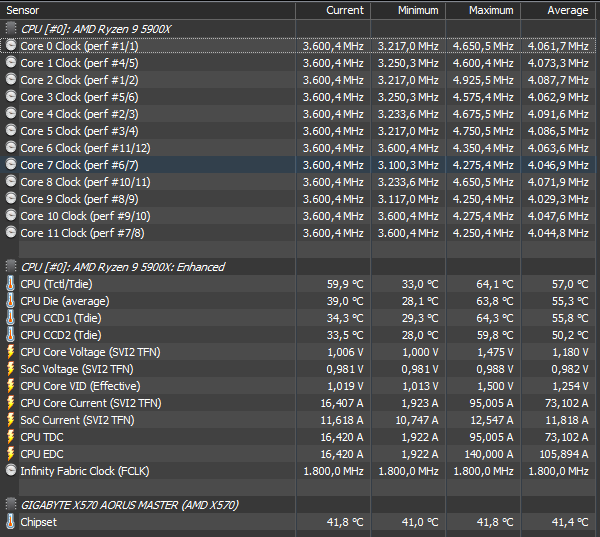Select the Infinity Fabric Clock (FCLK) label
The height and width of the screenshot is (537, 600).
tap(85, 471)
